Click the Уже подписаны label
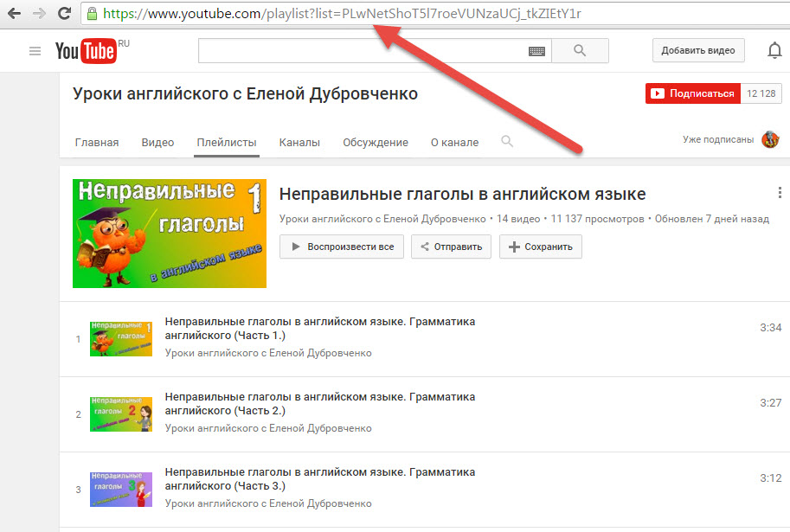Viewport: 790px width, 532px height. click(718, 139)
